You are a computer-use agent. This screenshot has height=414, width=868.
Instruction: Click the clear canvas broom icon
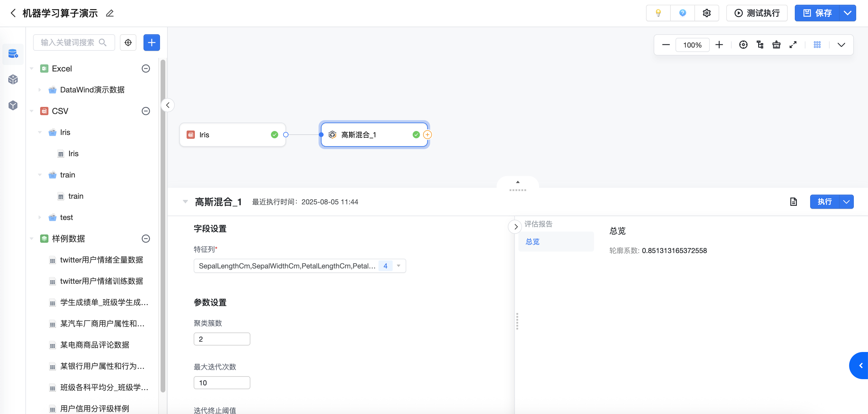click(x=776, y=45)
